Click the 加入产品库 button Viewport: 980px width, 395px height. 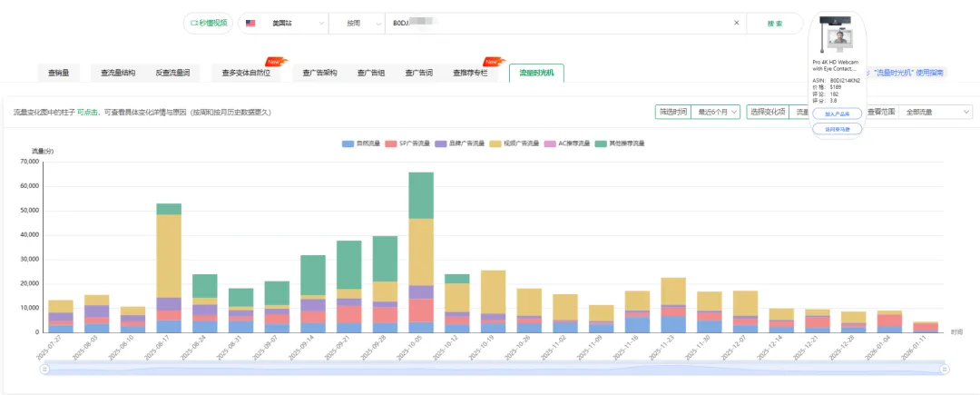click(x=838, y=114)
